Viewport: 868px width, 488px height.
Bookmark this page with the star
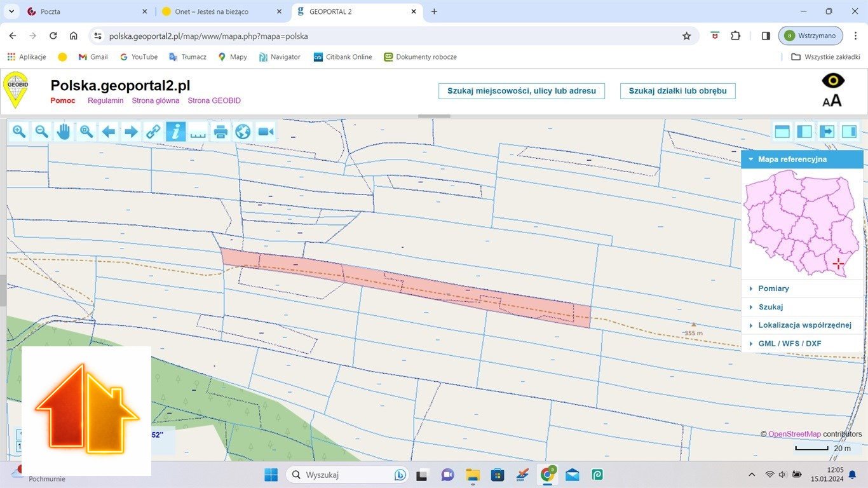[686, 36]
